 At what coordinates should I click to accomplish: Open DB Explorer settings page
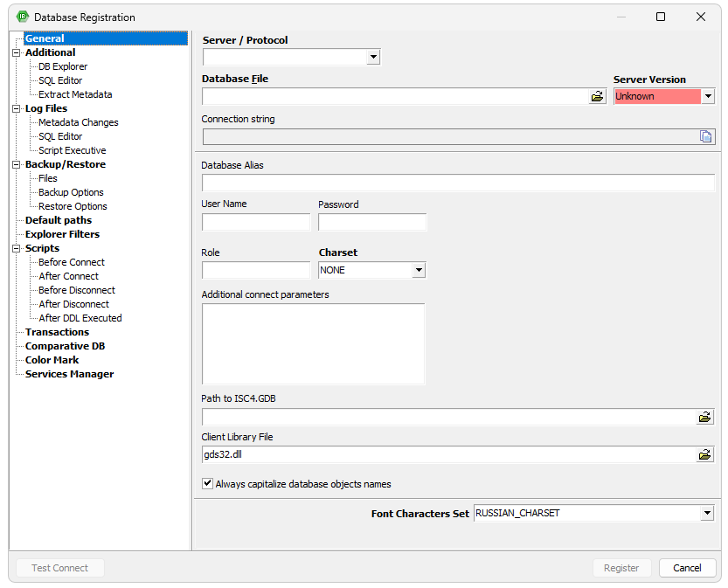pos(63,66)
